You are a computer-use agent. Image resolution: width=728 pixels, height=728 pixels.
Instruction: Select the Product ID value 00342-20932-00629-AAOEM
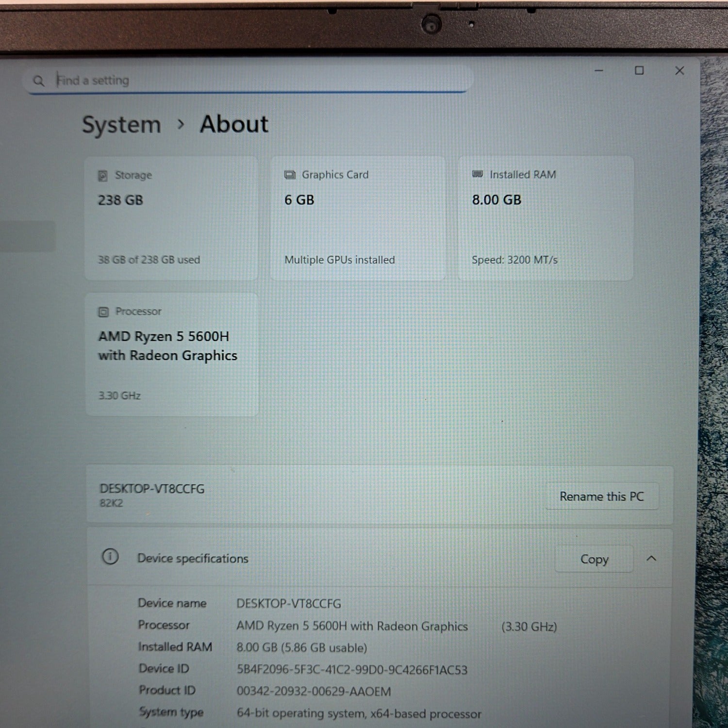coord(314,691)
